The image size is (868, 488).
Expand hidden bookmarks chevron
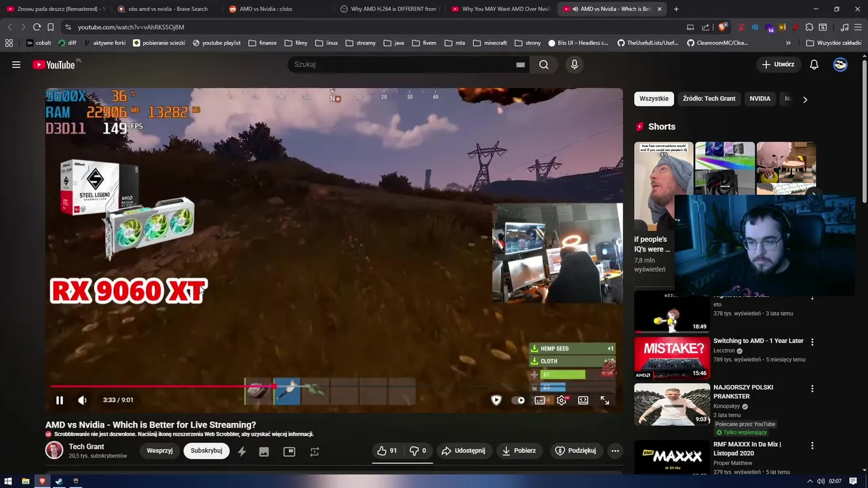point(788,43)
